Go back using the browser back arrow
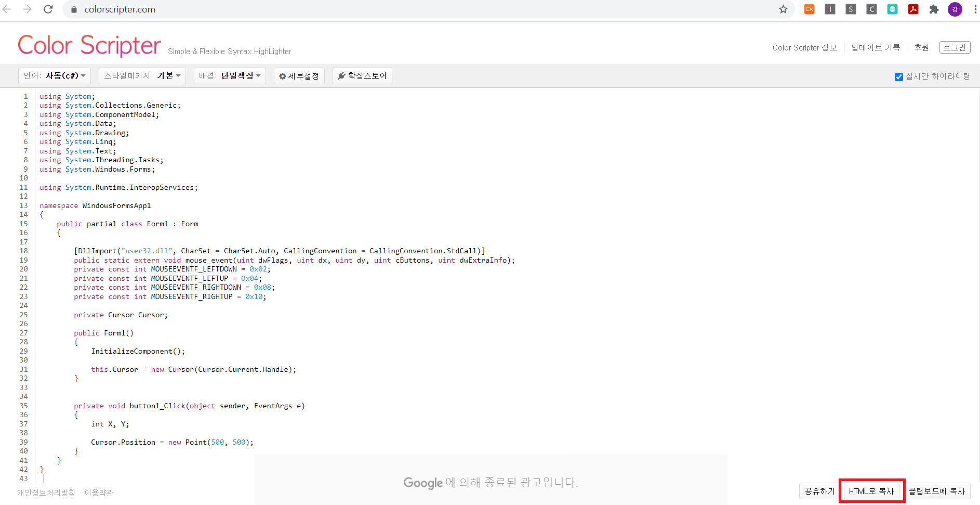 pyautogui.click(x=7, y=9)
